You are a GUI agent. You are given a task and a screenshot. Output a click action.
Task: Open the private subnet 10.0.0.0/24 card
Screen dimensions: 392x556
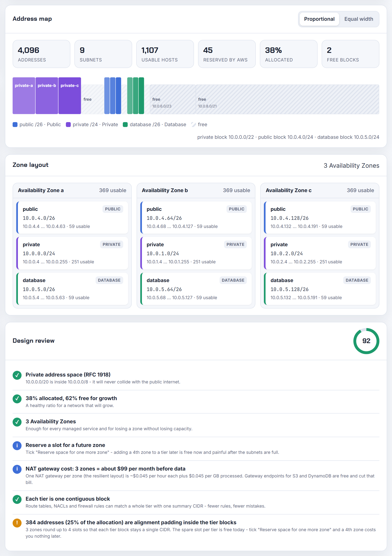72,253
